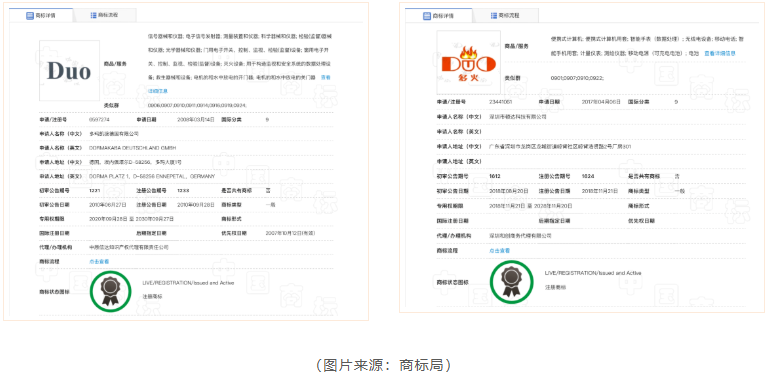Viewport: 768px width, 381px height.
Task: Select Duo panel's similar group codes starting 0906
Action: (197, 105)
